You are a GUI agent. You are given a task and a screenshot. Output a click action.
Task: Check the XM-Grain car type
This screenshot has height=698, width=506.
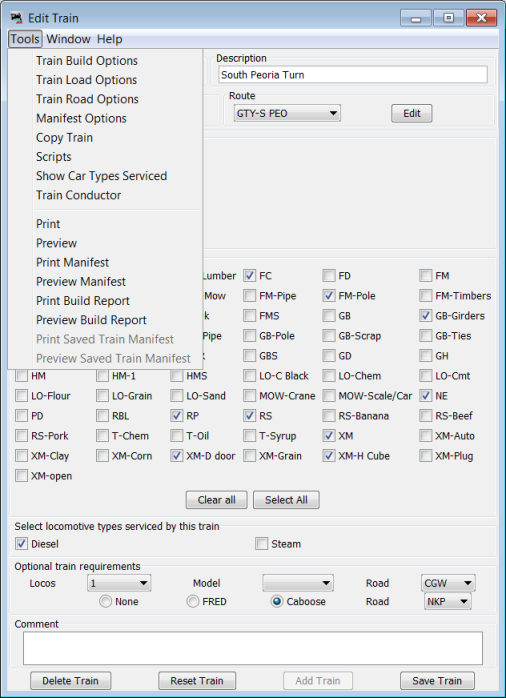249,456
